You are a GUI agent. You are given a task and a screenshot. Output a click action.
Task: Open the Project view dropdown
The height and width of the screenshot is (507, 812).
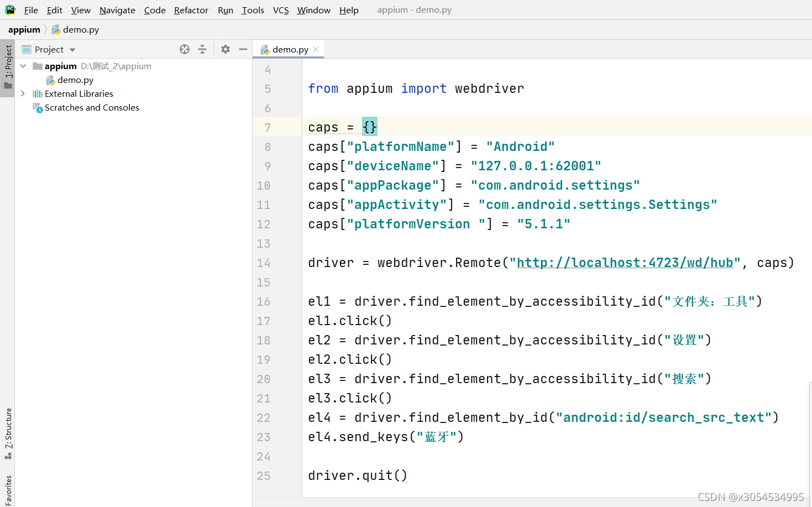tap(72, 50)
